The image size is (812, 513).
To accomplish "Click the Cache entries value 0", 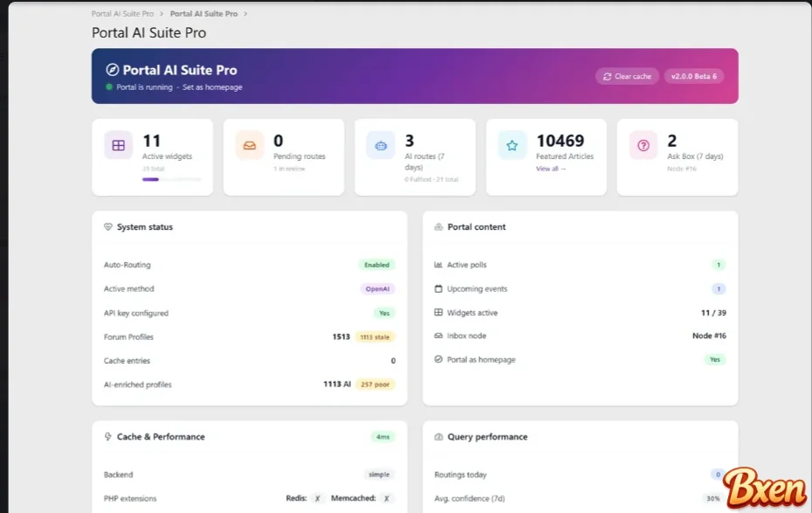I will (393, 361).
